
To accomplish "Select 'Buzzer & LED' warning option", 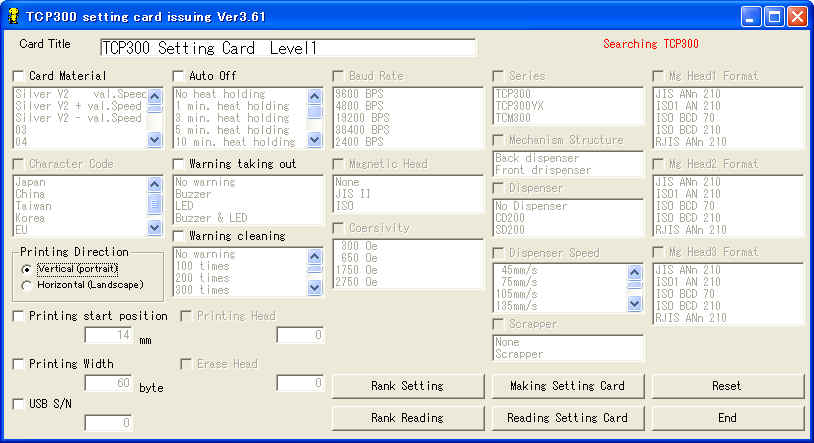I will point(211,218).
